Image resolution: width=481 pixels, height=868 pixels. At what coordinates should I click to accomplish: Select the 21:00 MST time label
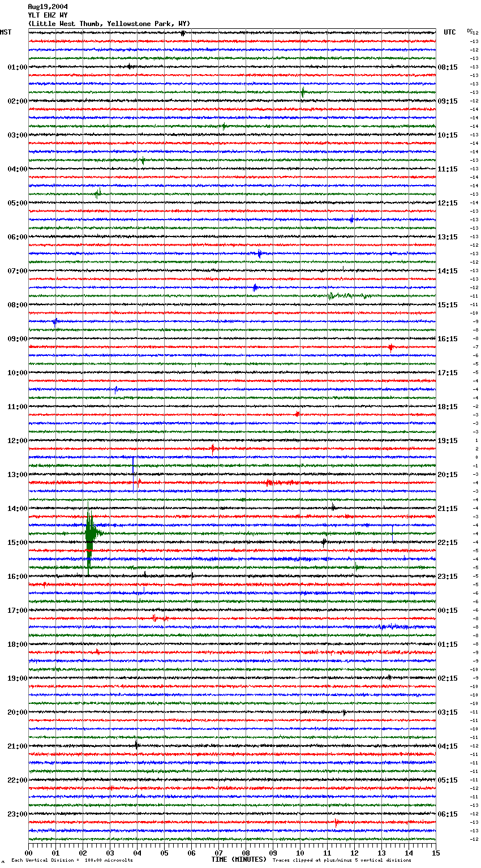pyautogui.click(x=18, y=746)
